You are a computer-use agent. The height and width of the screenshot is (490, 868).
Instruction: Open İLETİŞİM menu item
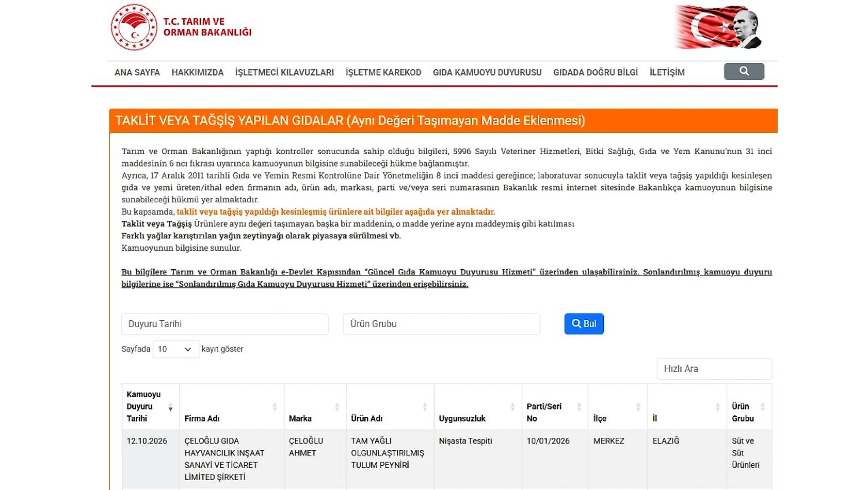(667, 72)
